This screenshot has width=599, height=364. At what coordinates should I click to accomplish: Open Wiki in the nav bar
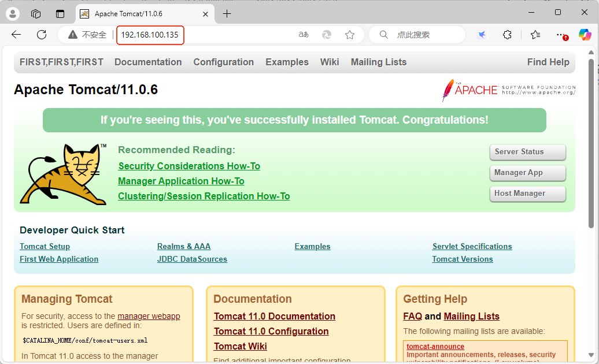pyautogui.click(x=330, y=62)
